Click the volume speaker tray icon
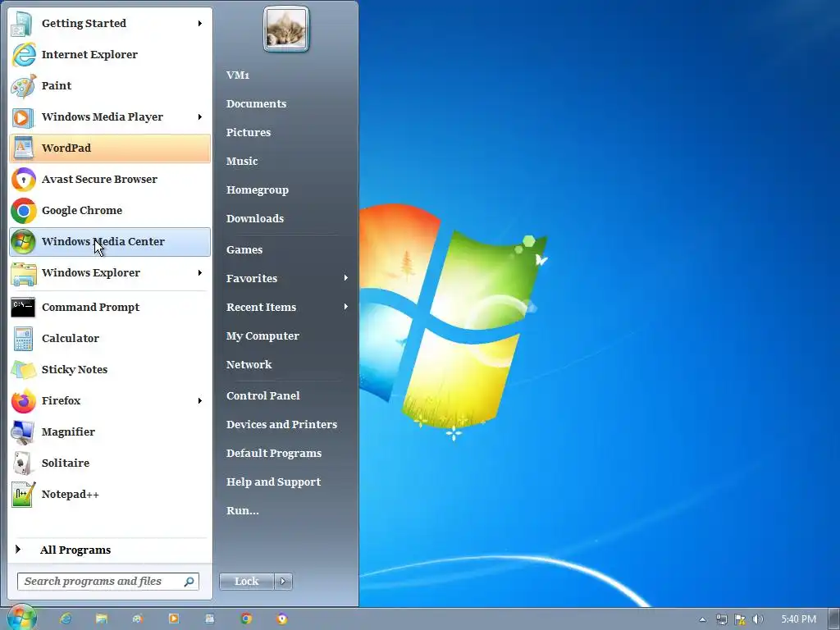The height and width of the screenshot is (630, 840). pos(757,620)
